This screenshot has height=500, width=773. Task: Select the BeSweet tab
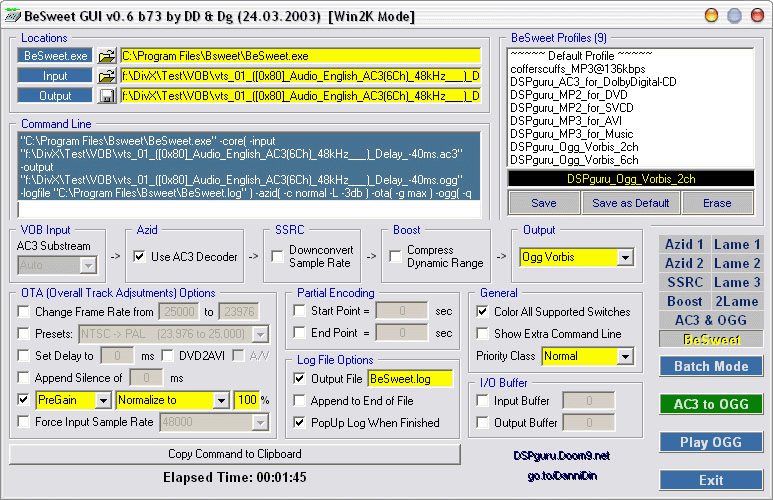tap(711, 339)
